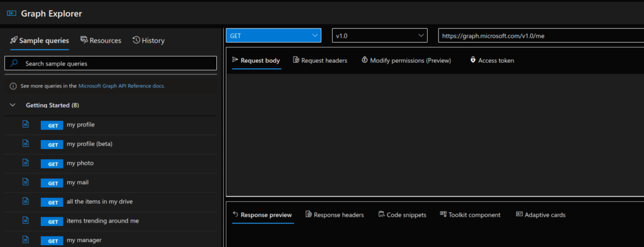644x247 pixels.
Task: Open the v1.0 API version dropdown
Action: [x=379, y=36]
